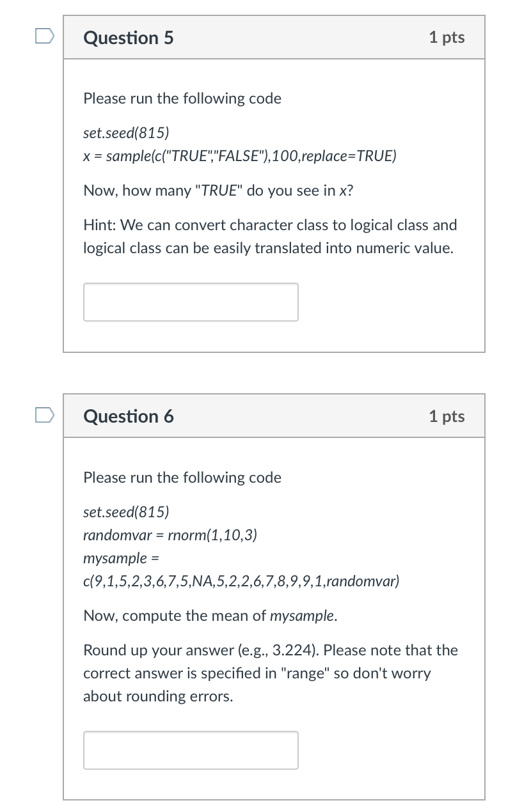This screenshot has width=531, height=812.
Task: Click the 1 pts label on Question 5
Action: [447, 38]
